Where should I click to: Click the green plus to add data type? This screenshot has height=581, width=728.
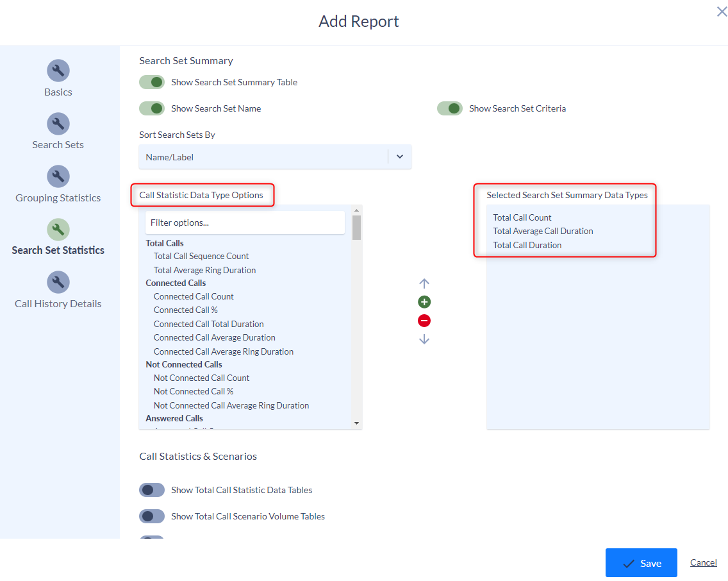(424, 301)
